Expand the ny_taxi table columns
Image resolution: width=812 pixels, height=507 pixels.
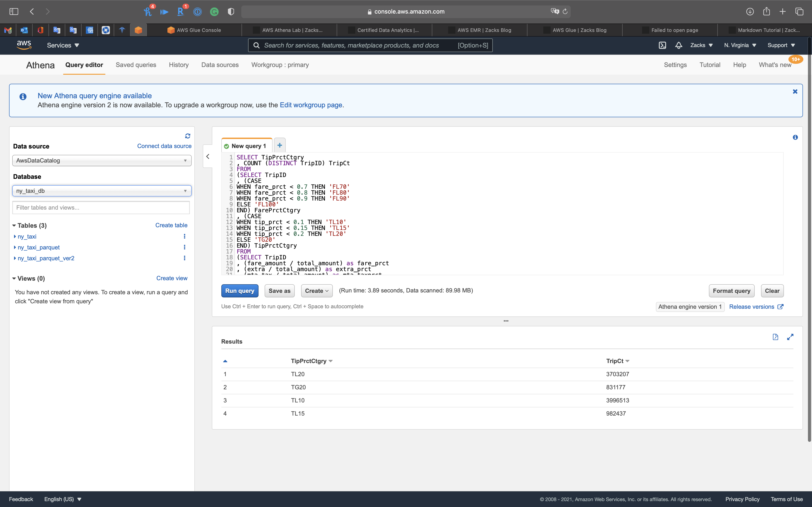pos(15,236)
